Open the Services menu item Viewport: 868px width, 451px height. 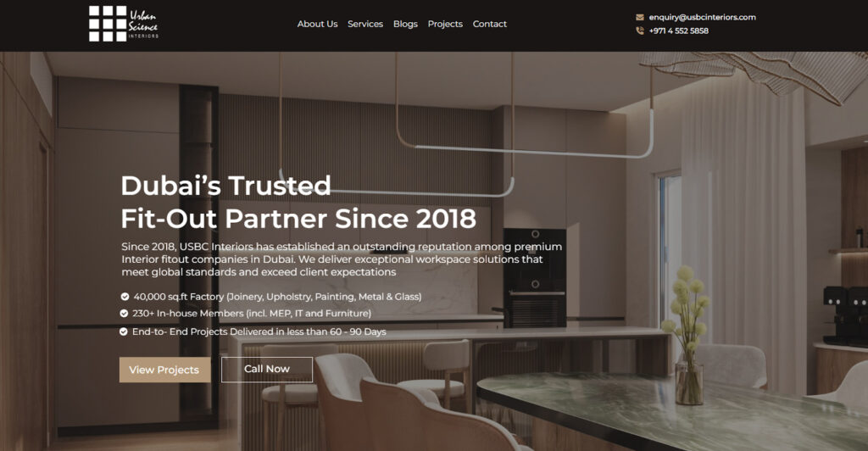click(x=365, y=24)
